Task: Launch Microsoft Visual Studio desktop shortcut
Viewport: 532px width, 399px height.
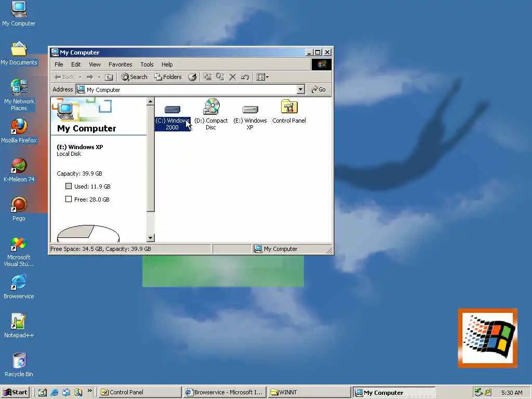Action: pos(19,252)
